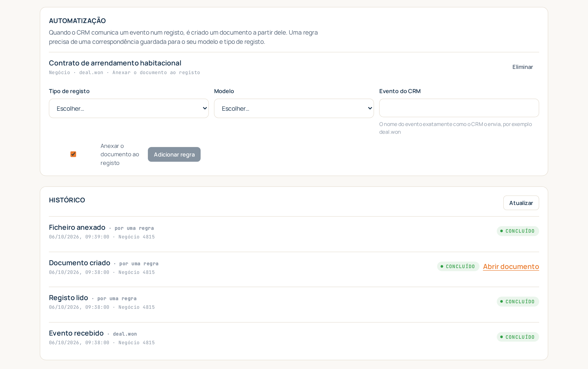Click 'Eliminar' for the arrendamento rule
Image resolution: width=588 pixels, height=369 pixels.
click(523, 67)
